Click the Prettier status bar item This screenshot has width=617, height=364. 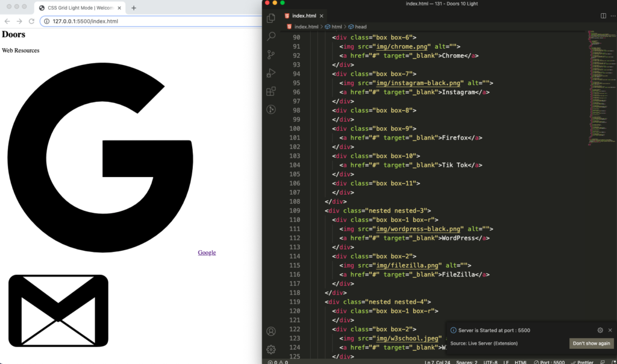pos(582,362)
